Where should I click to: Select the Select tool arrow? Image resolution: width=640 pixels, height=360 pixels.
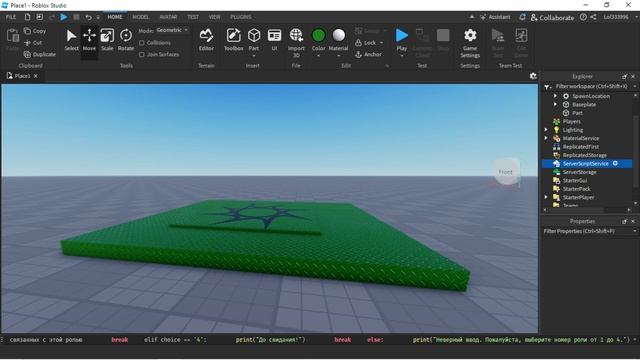click(71, 40)
